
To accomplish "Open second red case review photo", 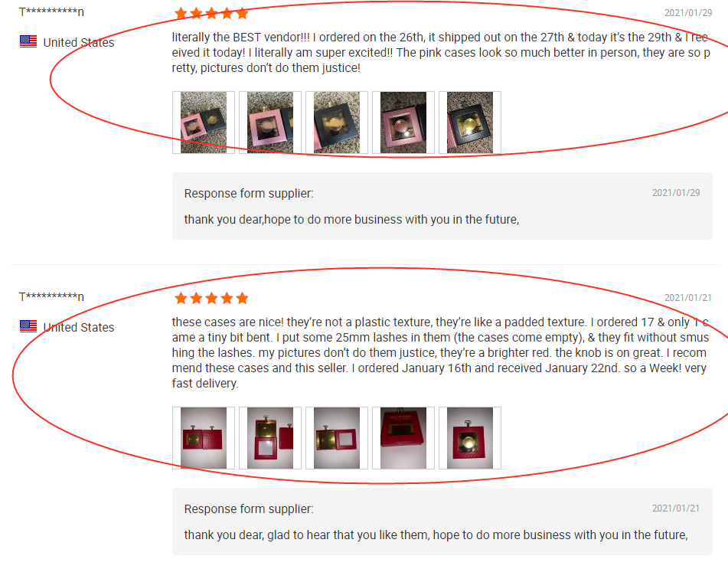I will coord(270,438).
